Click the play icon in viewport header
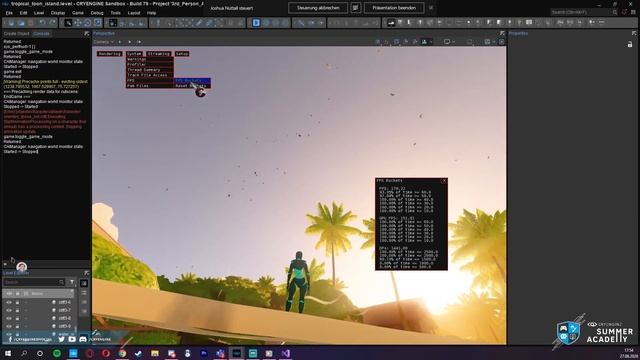The image size is (640, 360). pos(129,42)
